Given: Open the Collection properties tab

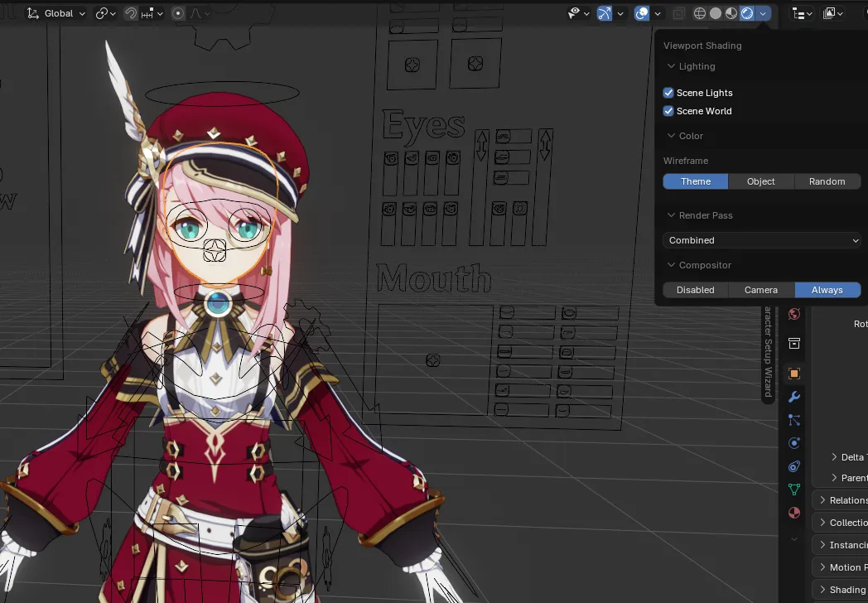Looking at the screenshot, I should point(793,343).
